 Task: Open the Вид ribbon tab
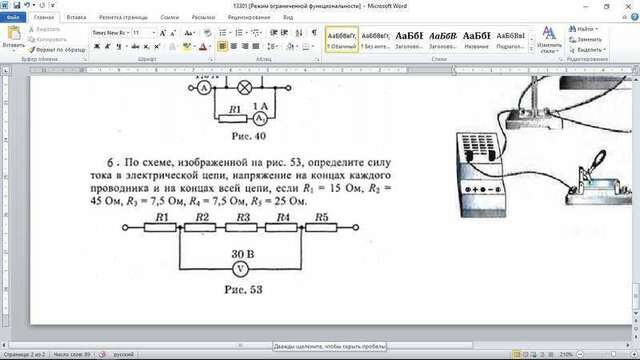point(288,18)
